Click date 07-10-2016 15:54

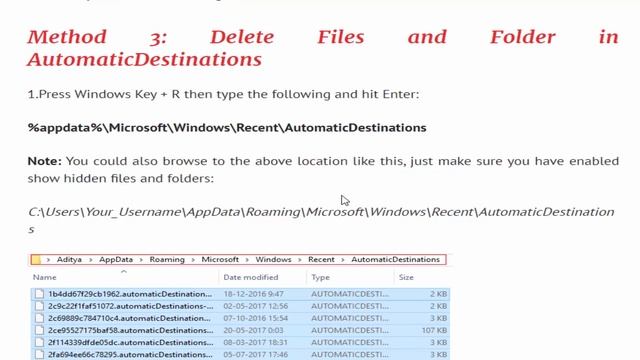(256, 318)
